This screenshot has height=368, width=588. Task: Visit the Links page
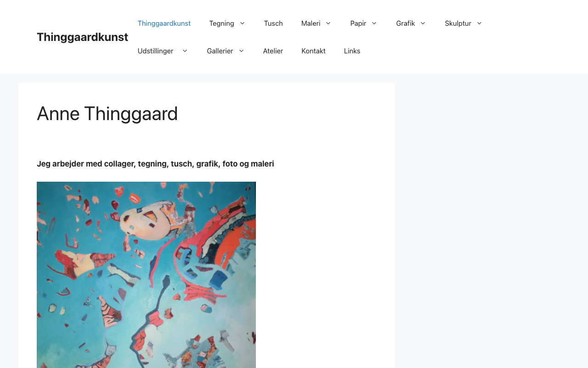point(352,51)
